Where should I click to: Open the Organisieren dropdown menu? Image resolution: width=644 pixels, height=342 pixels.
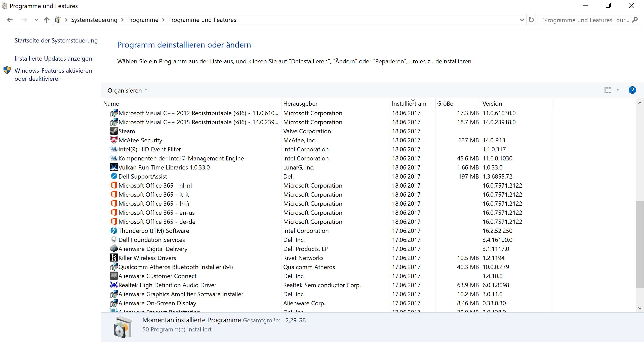click(x=127, y=91)
